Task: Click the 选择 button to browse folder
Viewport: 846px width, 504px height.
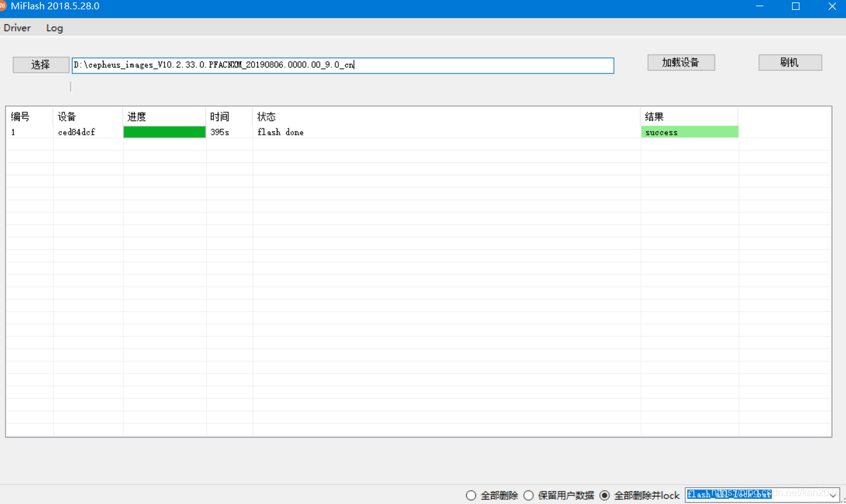Action: tap(41, 65)
